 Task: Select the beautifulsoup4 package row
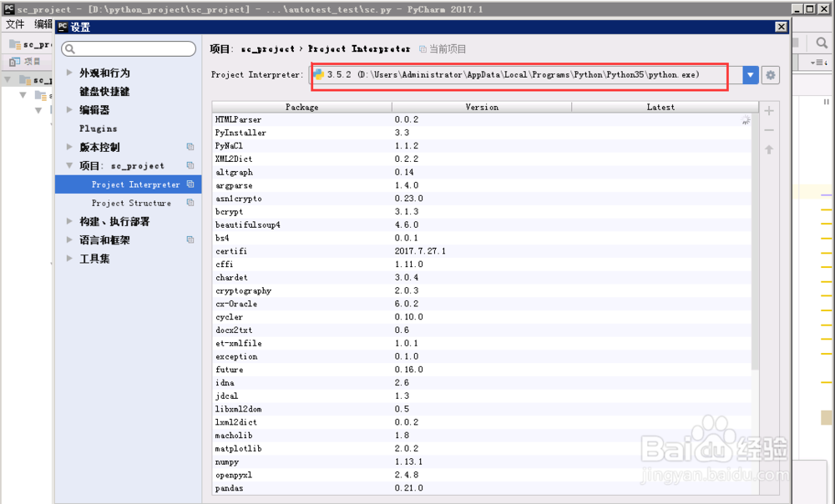(x=482, y=224)
